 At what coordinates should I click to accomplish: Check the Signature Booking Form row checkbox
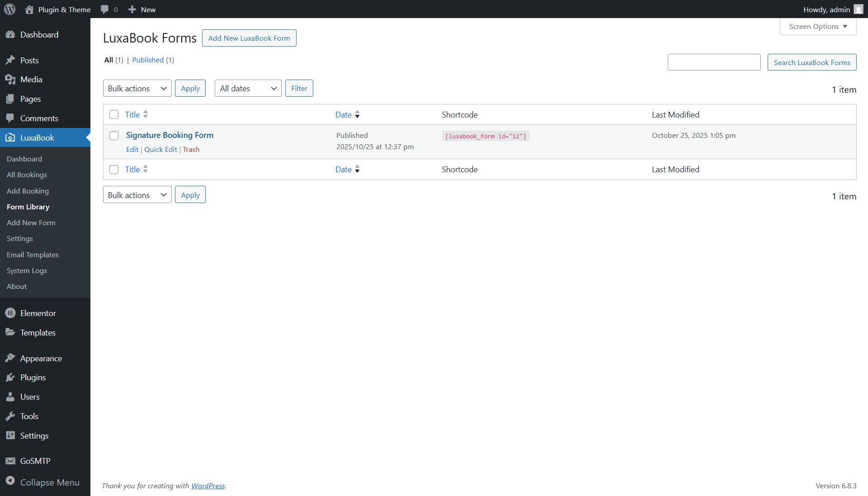114,136
